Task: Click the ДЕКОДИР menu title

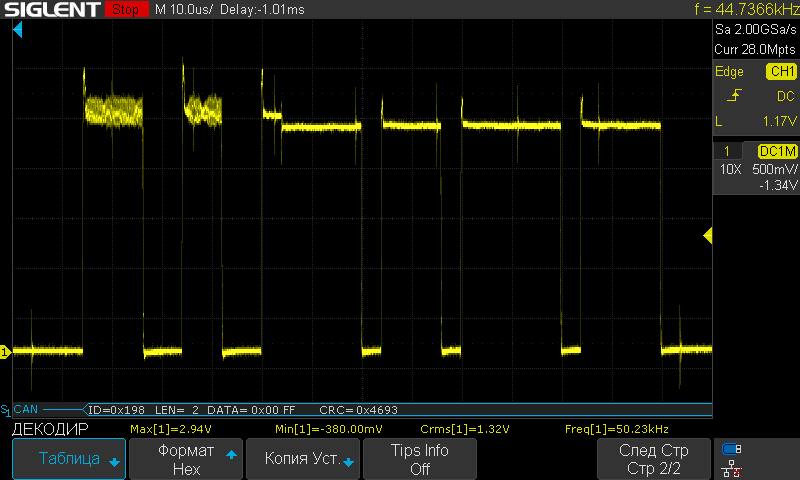Action: pyautogui.click(x=50, y=429)
